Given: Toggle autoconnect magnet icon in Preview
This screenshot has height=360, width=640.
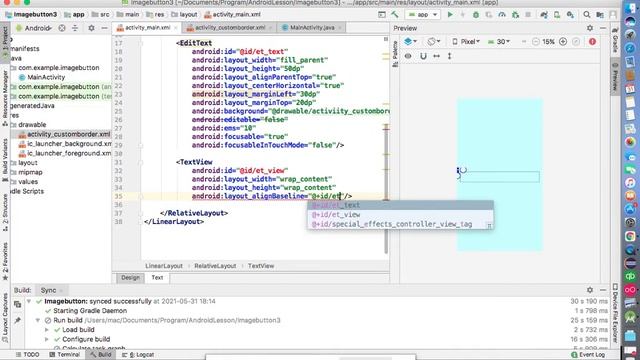Looking at the screenshot, I should tap(423, 56).
